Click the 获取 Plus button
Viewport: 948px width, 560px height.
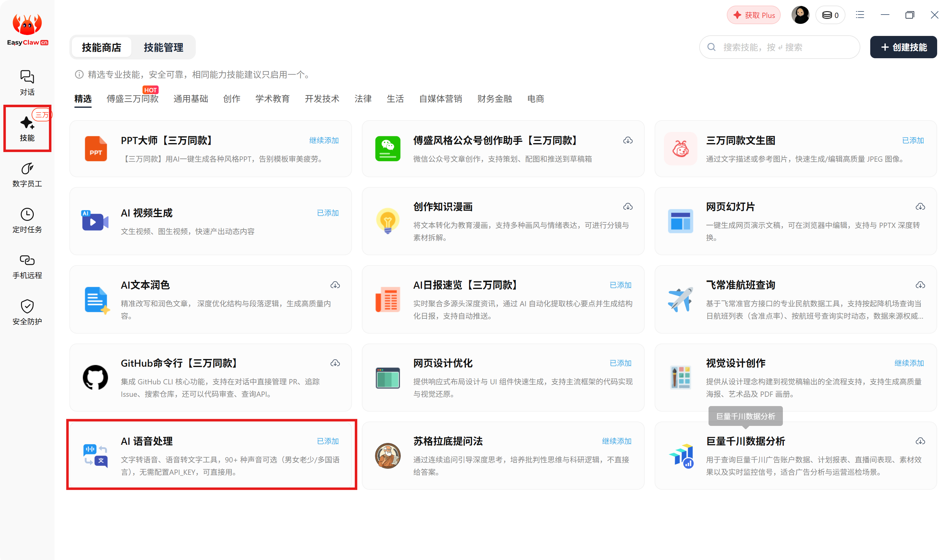(x=754, y=15)
